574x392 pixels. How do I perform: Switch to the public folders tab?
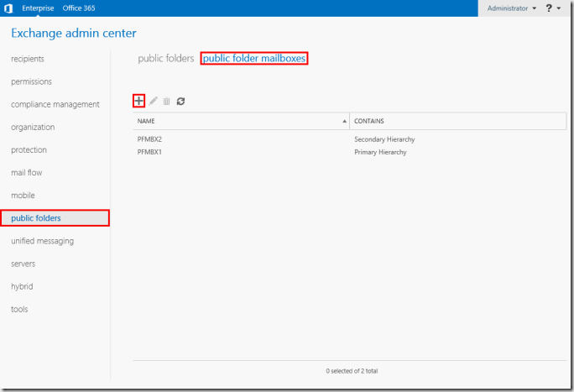[165, 59]
